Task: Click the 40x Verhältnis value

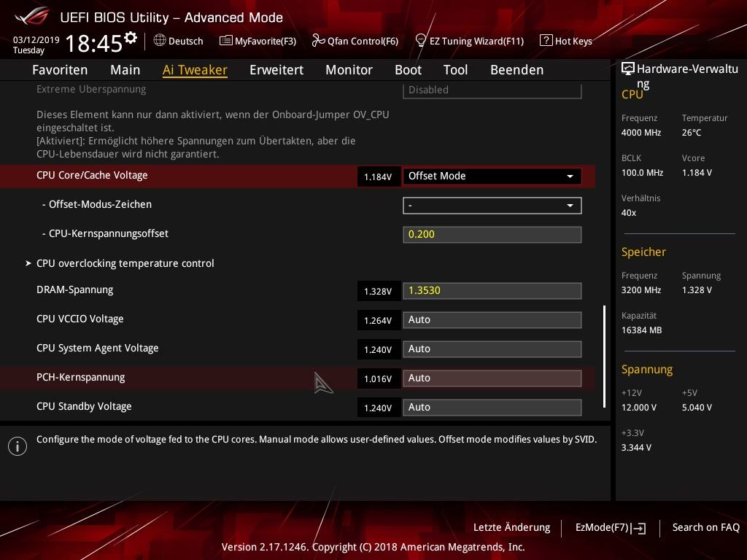Action: coord(629,213)
